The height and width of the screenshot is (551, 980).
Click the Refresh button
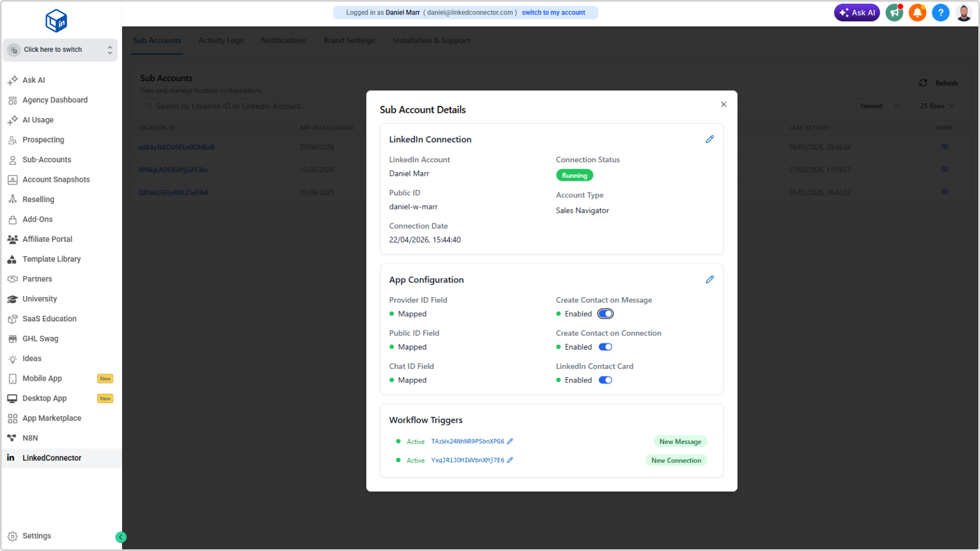939,83
